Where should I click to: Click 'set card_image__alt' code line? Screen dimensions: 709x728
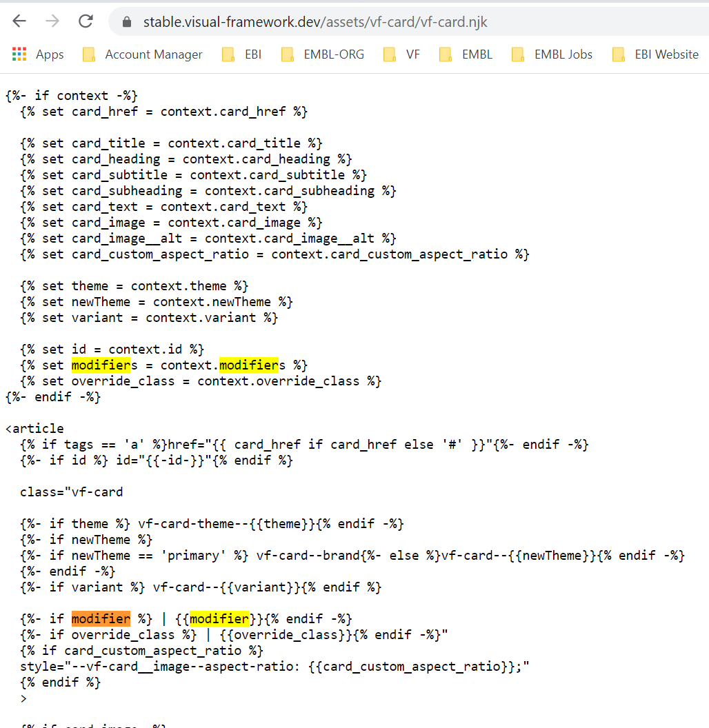208,239
